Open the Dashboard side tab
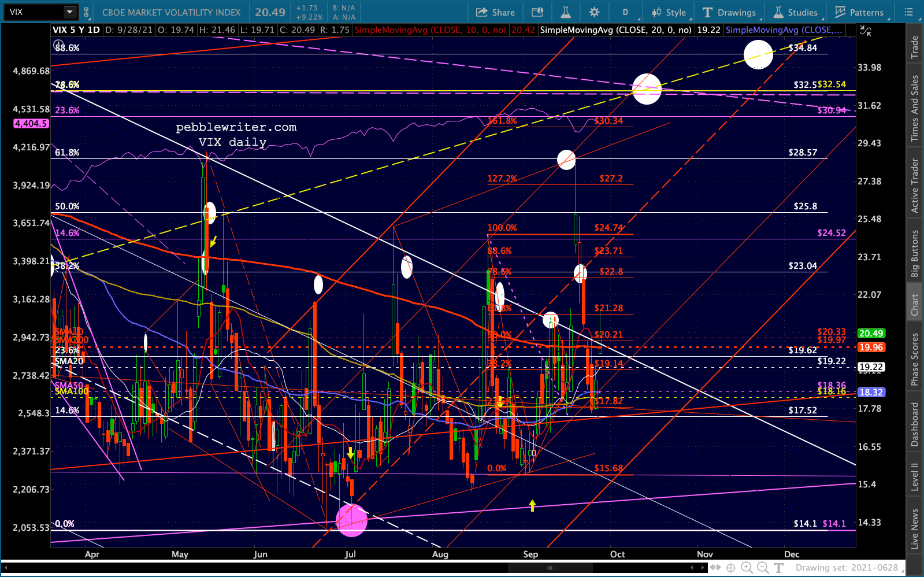 [x=915, y=424]
